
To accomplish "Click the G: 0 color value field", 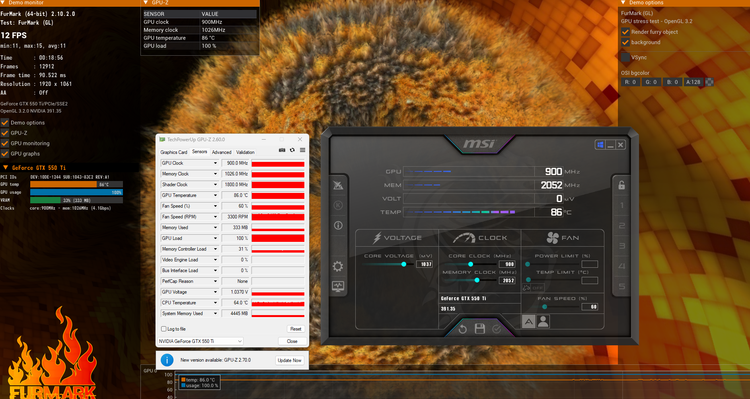I will click(x=651, y=82).
